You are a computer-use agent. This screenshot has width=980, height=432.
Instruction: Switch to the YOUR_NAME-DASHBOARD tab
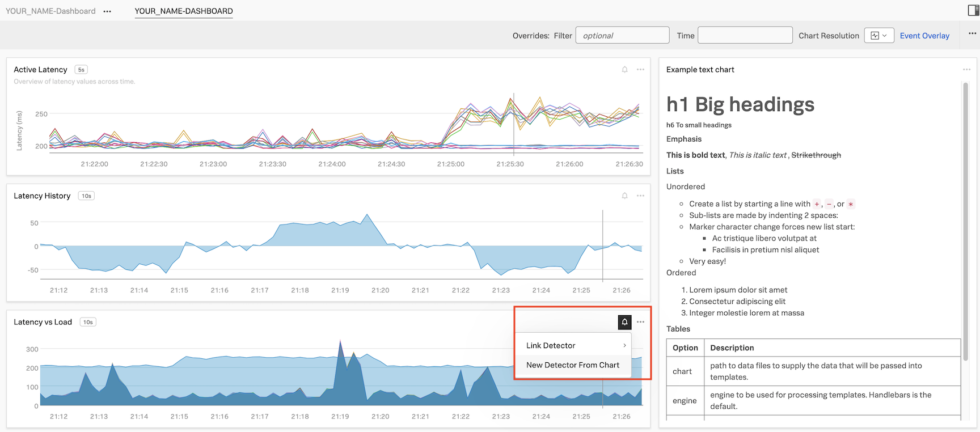pos(184,11)
